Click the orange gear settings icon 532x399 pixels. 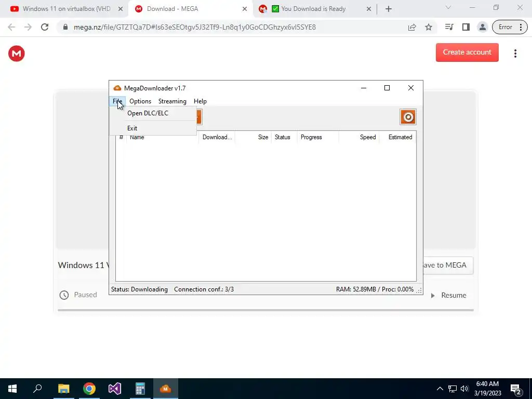pyautogui.click(x=408, y=117)
